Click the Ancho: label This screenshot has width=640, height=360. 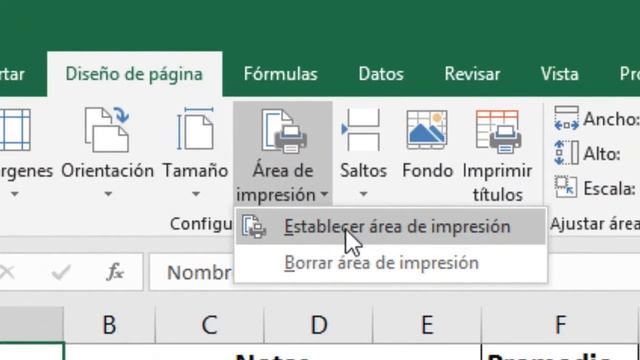(x=611, y=119)
